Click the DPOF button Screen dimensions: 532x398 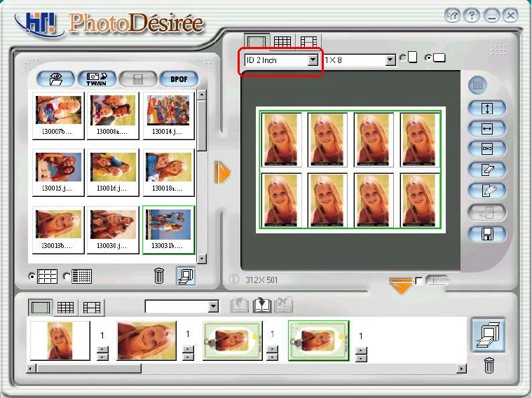coord(179,79)
